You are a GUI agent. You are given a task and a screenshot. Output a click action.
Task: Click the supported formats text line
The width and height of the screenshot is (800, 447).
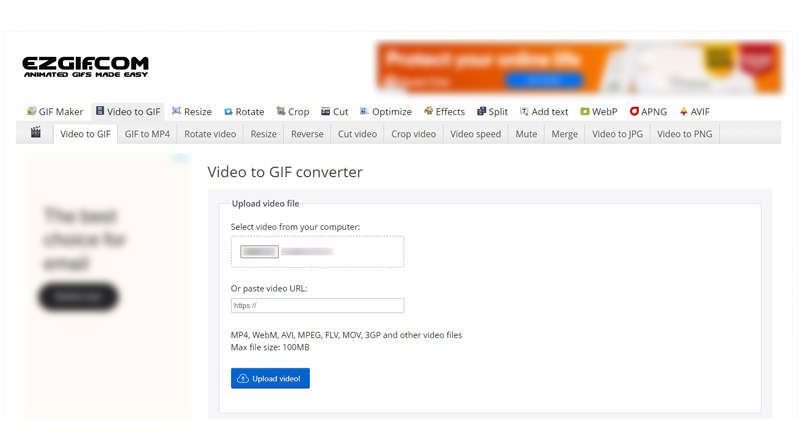tap(346, 335)
